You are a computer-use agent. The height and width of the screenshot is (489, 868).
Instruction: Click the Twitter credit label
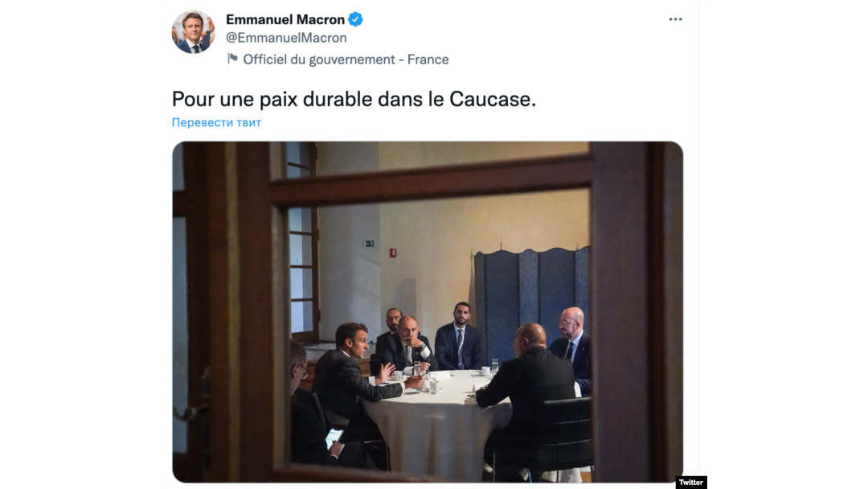pos(691,483)
